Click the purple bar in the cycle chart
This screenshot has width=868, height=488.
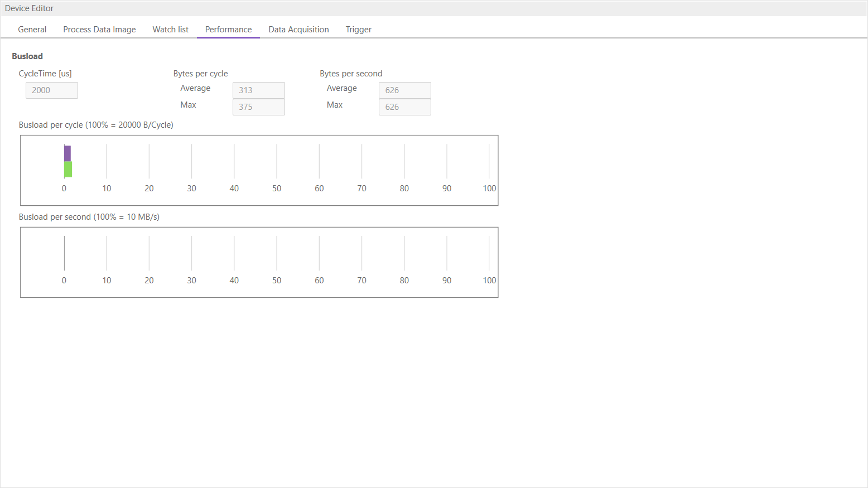(x=67, y=153)
